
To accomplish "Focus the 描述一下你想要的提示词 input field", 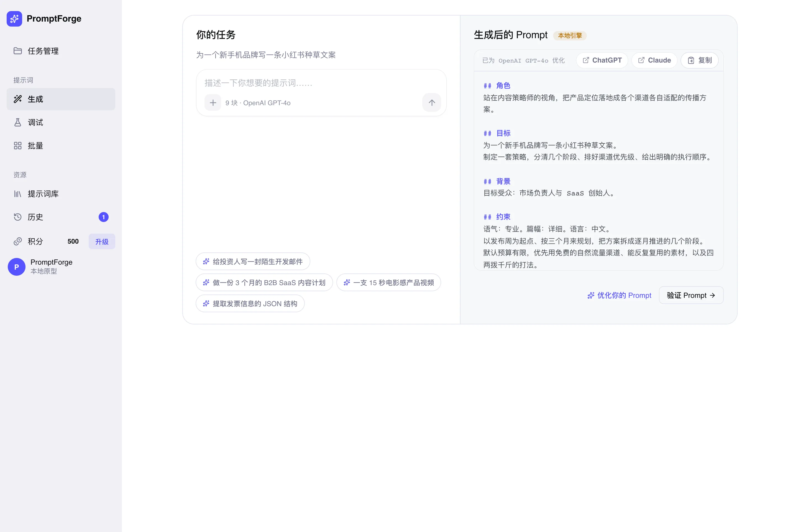I will click(321, 83).
